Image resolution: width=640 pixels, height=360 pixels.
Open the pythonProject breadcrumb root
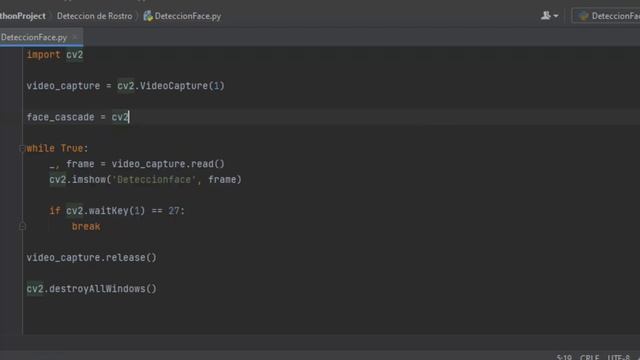[22, 16]
